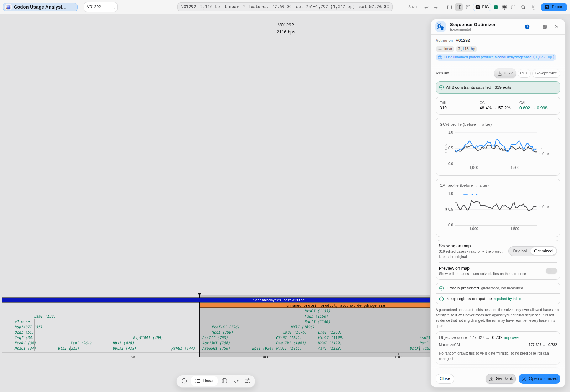Open search with the magnifier icon

click(x=523, y=7)
